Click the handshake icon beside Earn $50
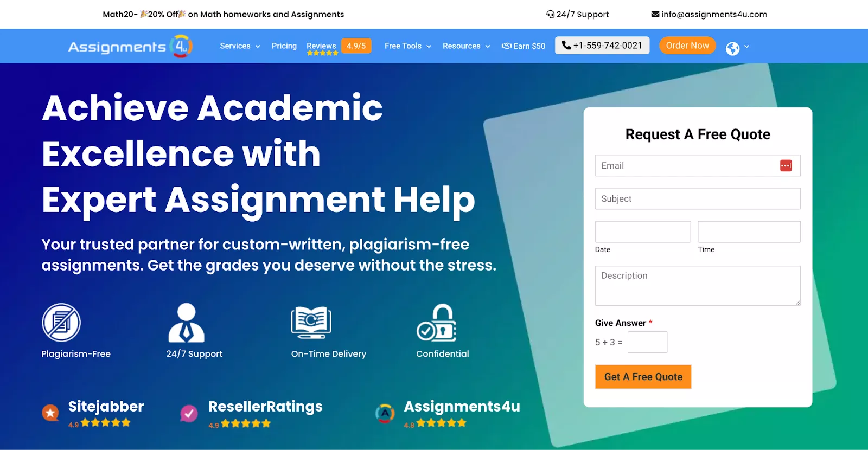Screen dimensions: 868x450 point(507,46)
